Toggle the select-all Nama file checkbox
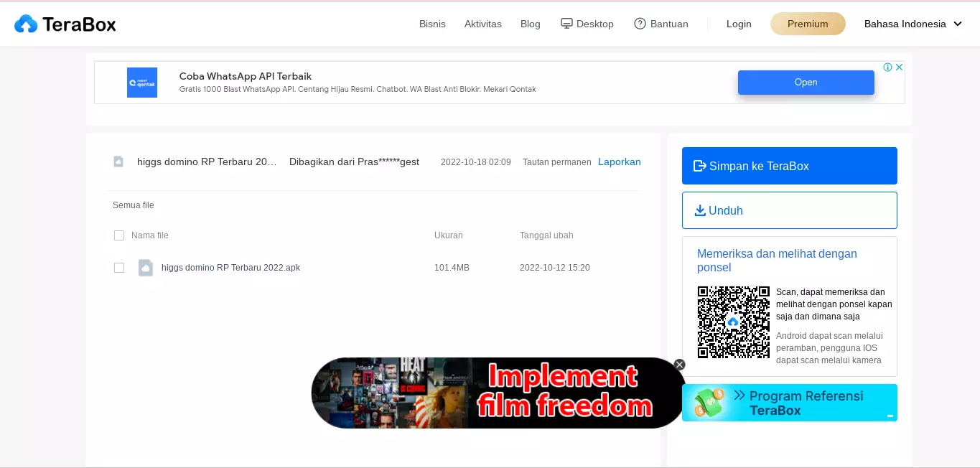This screenshot has height=468, width=980. (x=119, y=235)
